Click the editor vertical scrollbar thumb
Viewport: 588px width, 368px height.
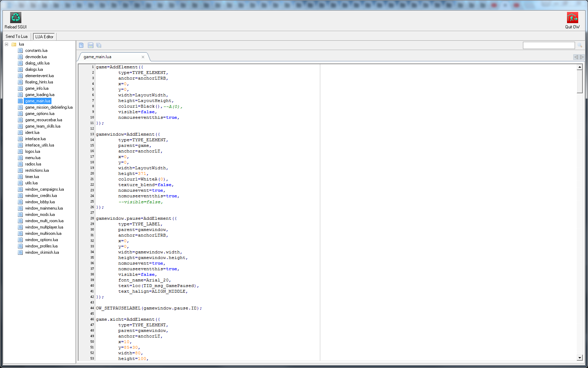point(580,81)
